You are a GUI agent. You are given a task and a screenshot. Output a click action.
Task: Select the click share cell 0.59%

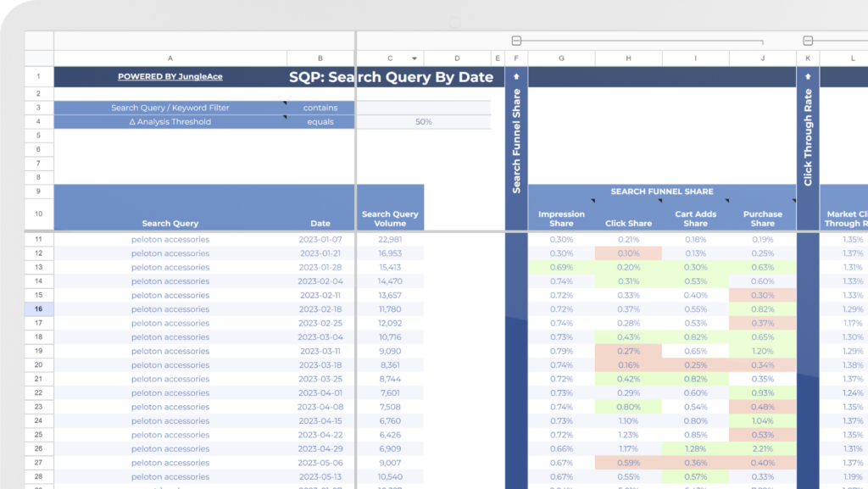click(628, 463)
